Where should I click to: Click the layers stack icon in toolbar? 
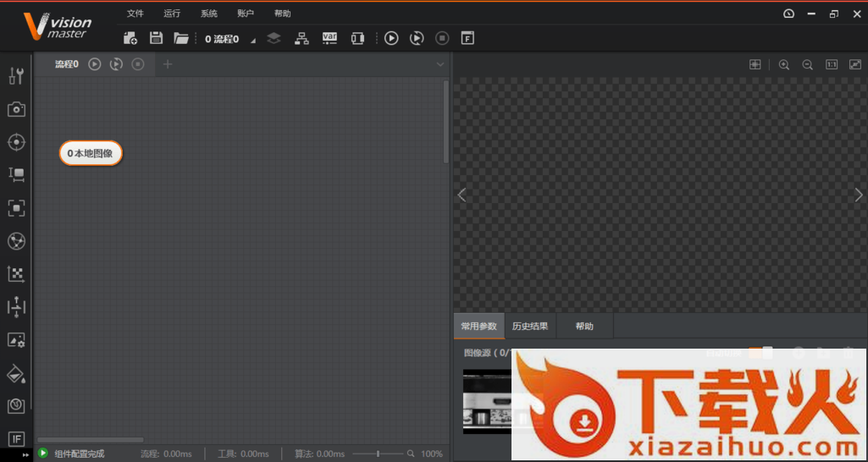[x=274, y=38]
